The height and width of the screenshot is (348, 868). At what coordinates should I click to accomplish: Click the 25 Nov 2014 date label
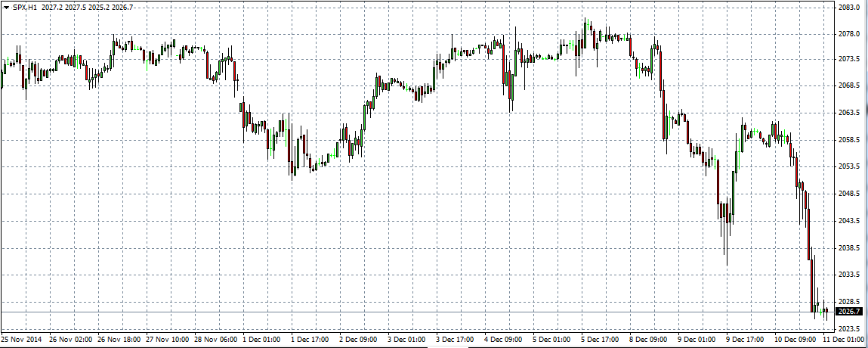[21, 340]
